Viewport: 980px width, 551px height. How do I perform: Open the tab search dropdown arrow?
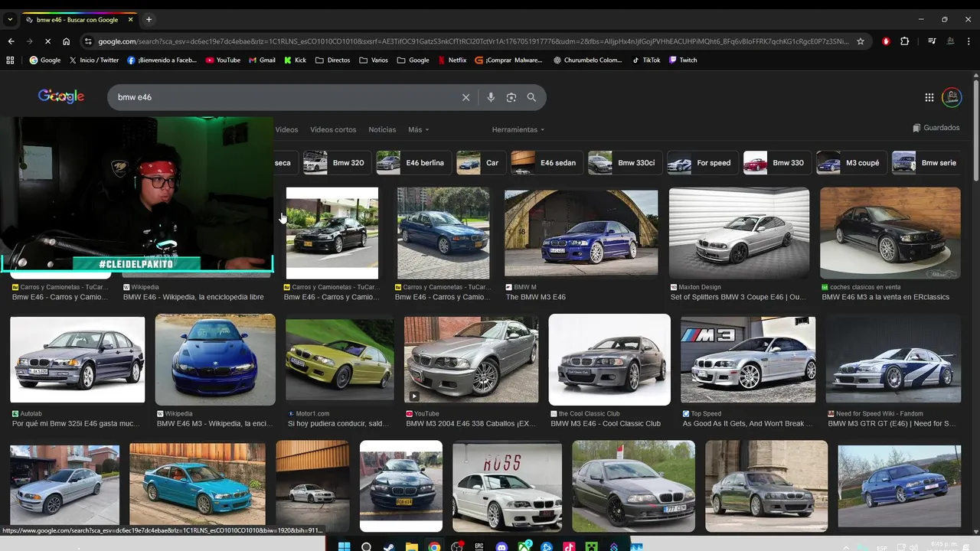(10, 19)
